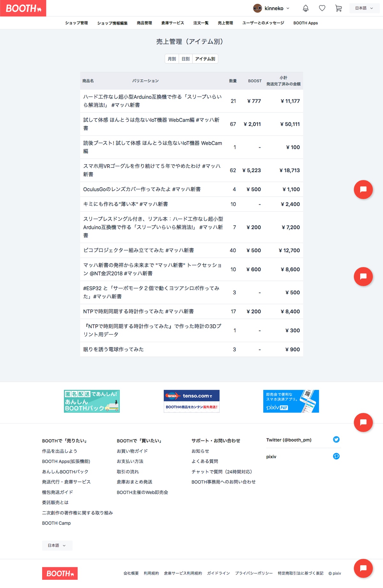Viewport: 383px width, 588px height.
Task: Click the heart favorites icon
Action: pos(322,8)
